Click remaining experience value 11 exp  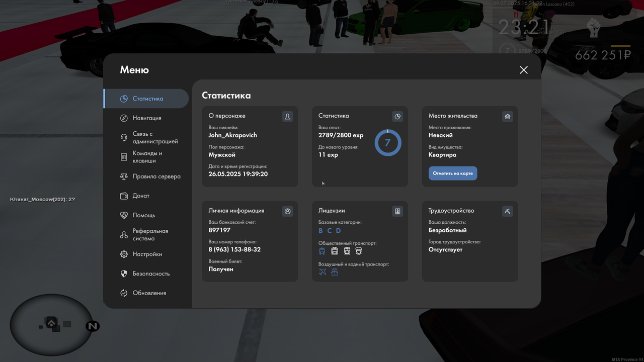coord(328,155)
